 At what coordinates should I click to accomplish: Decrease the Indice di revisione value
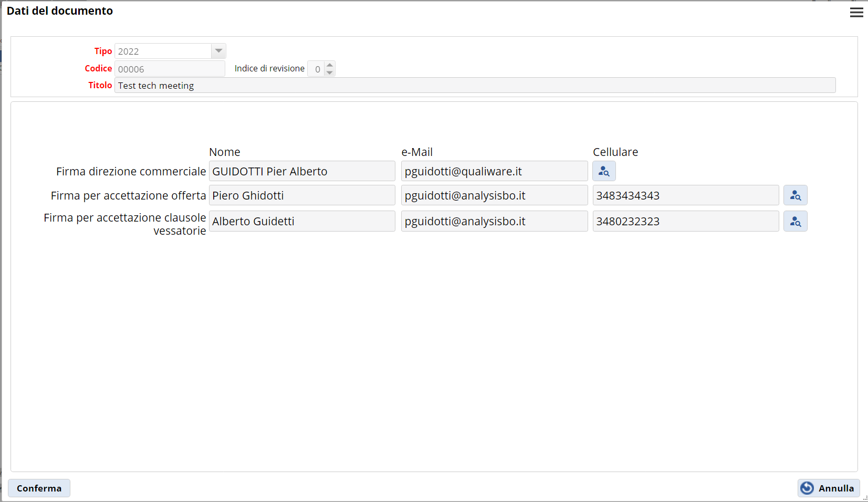tap(330, 72)
